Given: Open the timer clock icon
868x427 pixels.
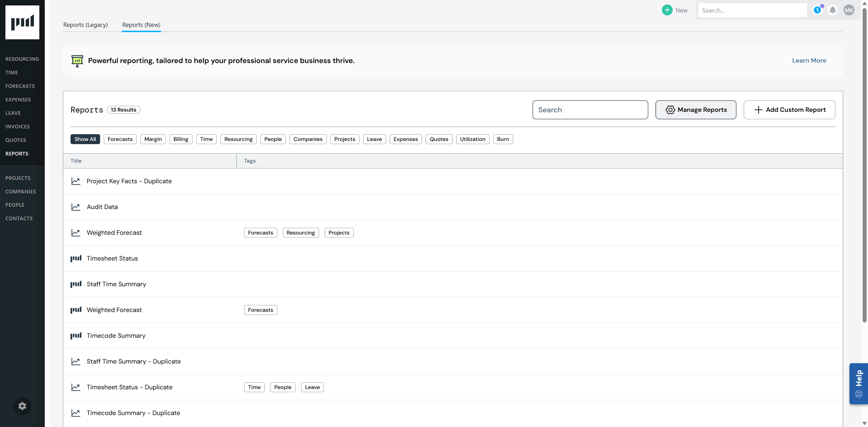Looking at the screenshot, I should (x=817, y=10).
